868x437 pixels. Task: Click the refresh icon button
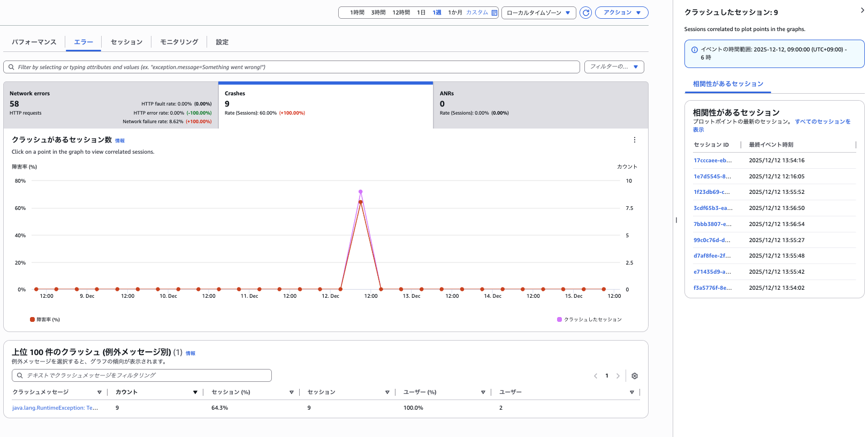586,13
